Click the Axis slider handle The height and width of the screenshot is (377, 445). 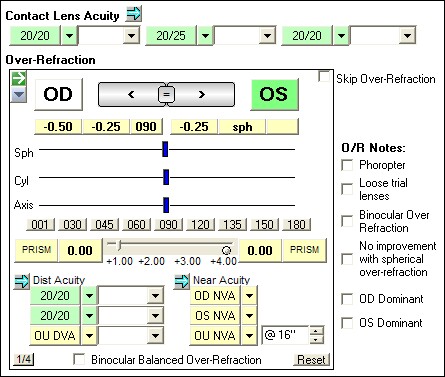[x=166, y=205]
